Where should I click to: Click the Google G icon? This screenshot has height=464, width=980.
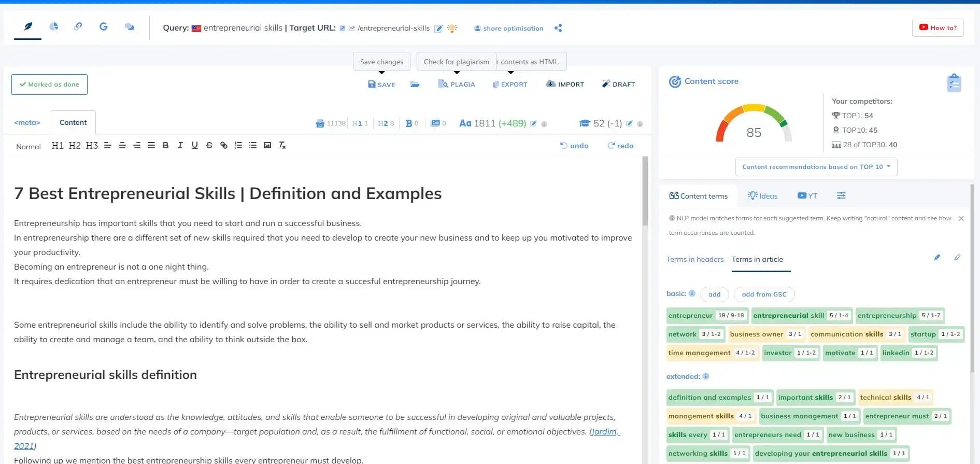tap(103, 26)
